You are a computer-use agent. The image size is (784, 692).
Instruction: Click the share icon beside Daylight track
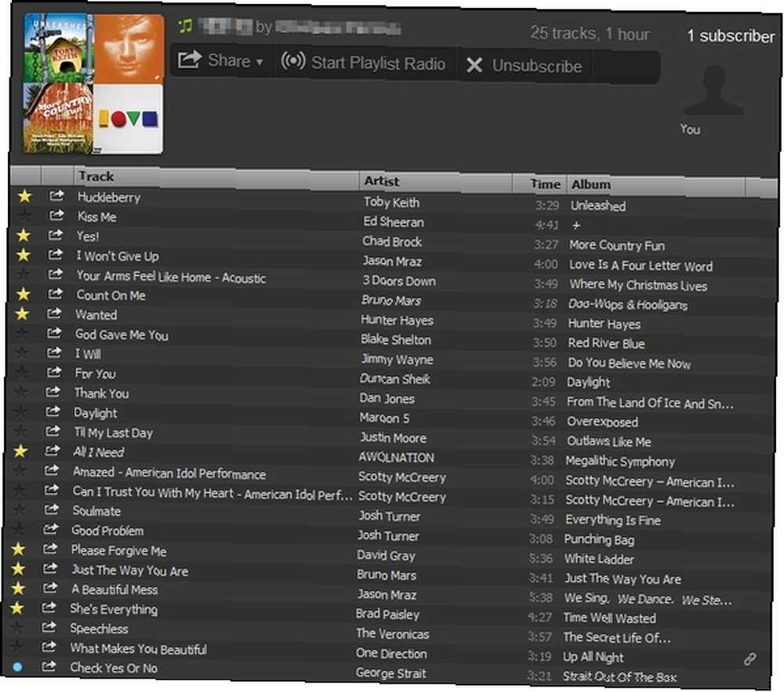pos(53,411)
